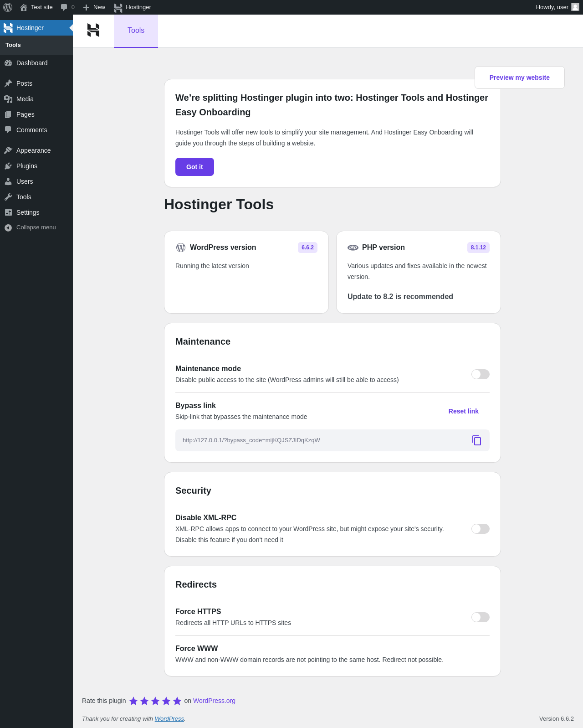This screenshot has width=583, height=728.
Task: Collapse the admin sidebar menu
Action: (30, 227)
